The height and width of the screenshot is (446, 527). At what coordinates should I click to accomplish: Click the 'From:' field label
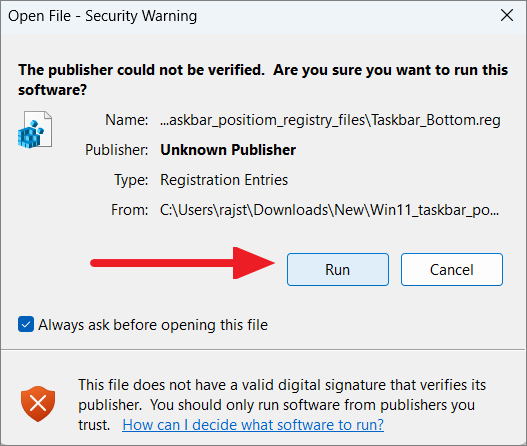[130, 210]
